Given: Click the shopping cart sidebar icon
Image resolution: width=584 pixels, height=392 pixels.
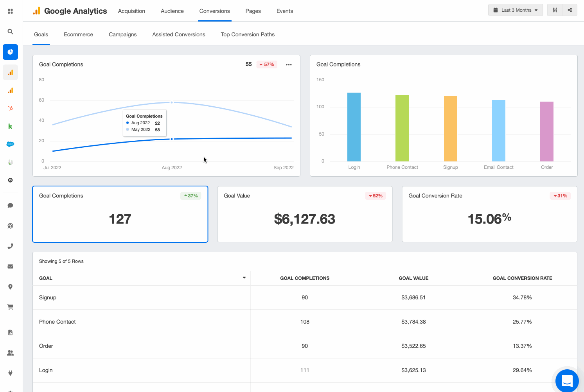Looking at the screenshot, I should point(11,307).
